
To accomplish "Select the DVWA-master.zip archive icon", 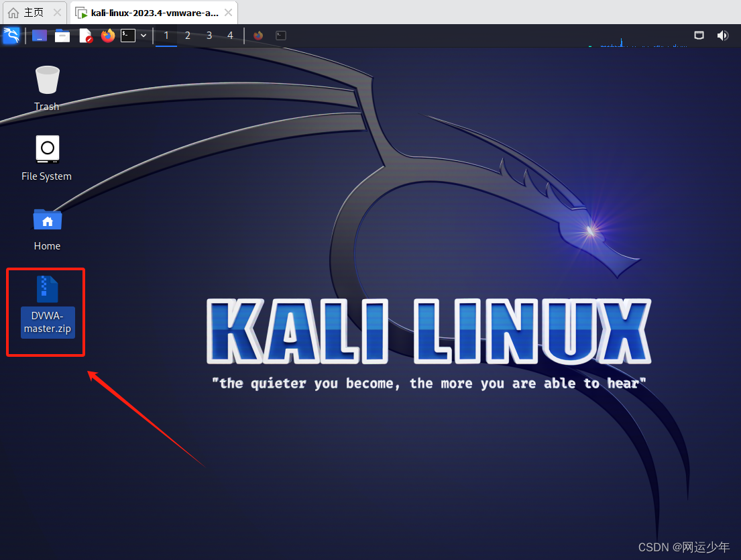I will click(x=47, y=289).
